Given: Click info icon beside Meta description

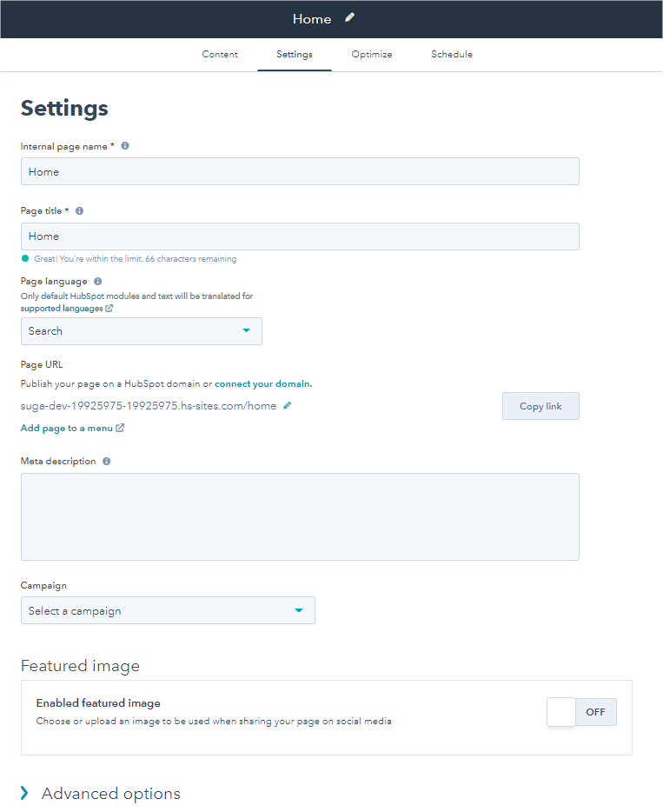Looking at the screenshot, I should coord(106,462).
